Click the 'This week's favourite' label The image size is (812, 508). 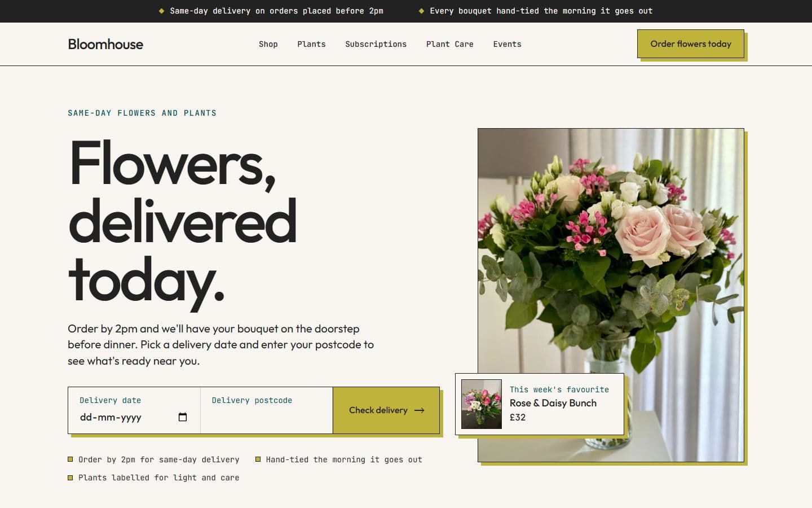coord(559,389)
